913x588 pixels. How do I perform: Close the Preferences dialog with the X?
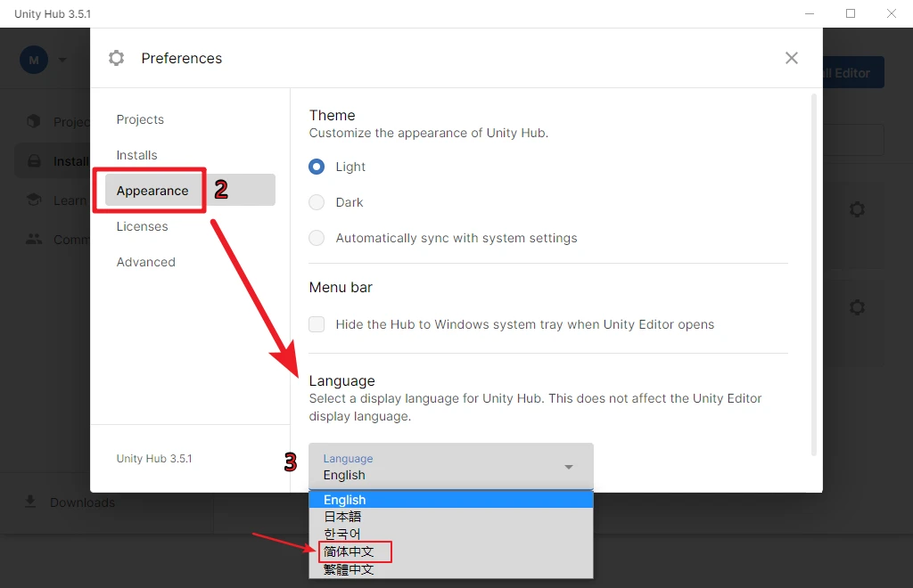point(792,58)
